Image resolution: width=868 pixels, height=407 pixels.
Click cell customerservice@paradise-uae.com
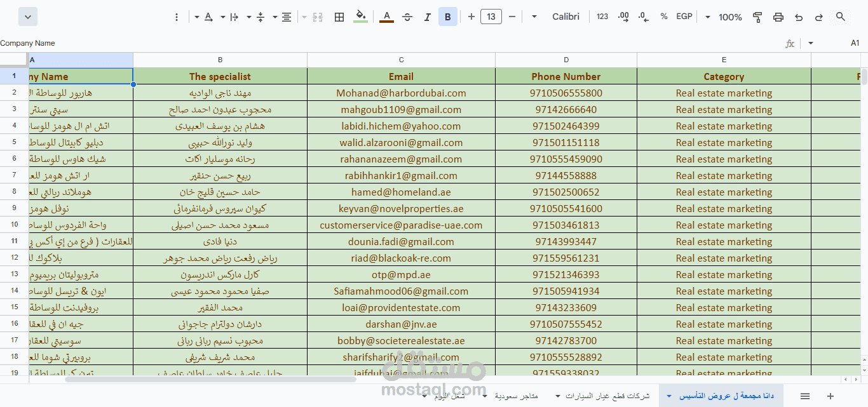(x=401, y=225)
